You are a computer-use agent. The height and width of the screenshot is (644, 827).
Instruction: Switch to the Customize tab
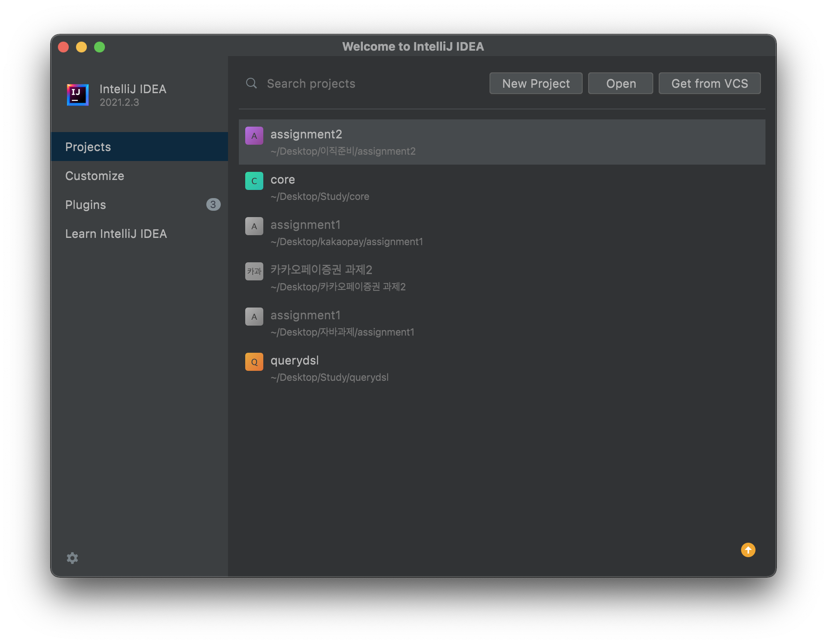139,175
